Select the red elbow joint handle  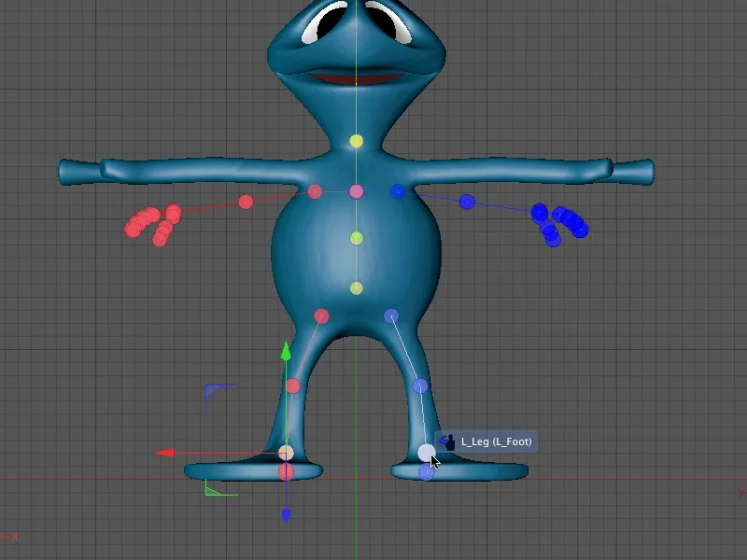[x=246, y=202]
